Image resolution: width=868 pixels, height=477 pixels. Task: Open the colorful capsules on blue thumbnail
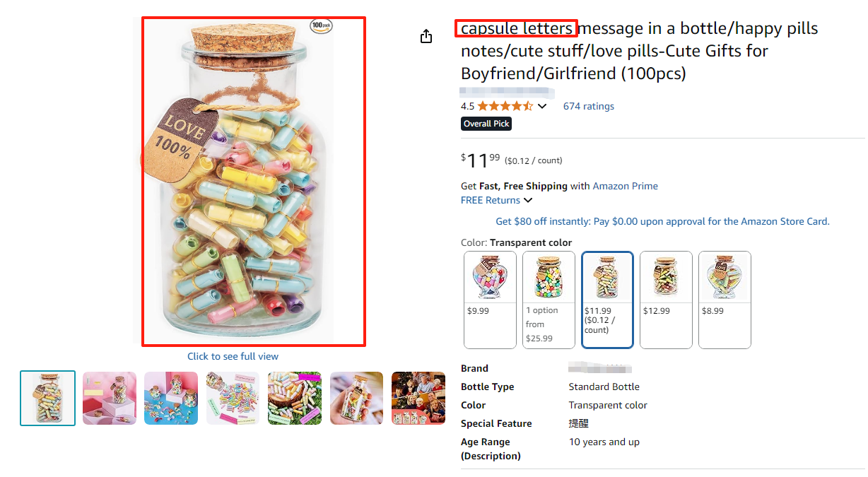point(170,398)
